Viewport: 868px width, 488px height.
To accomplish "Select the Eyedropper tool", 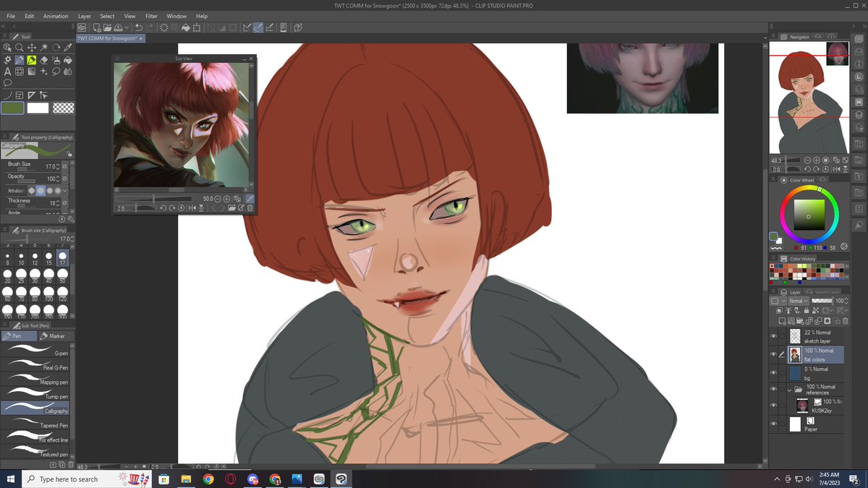I will pyautogui.click(x=68, y=48).
